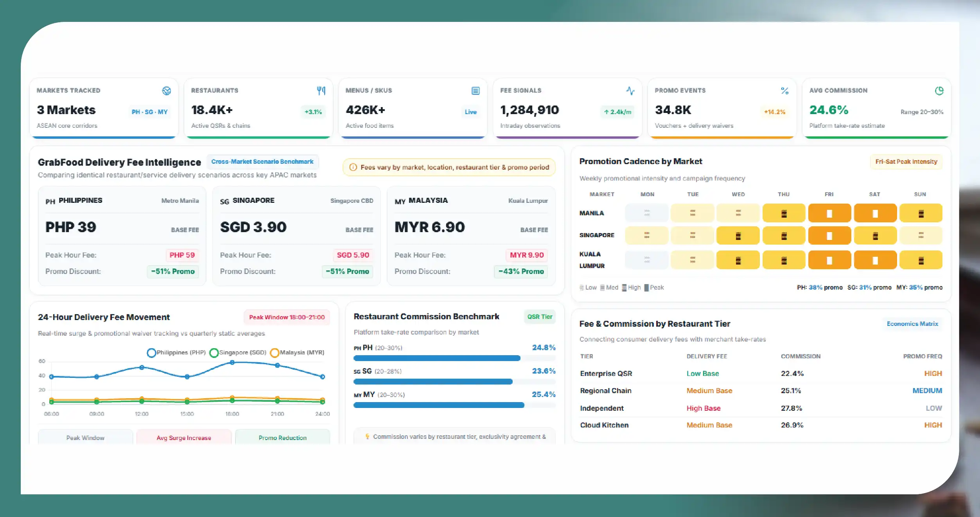This screenshot has width=980, height=517.
Task: Click the MEDIUM promo frequency label
Action: click(927, 391)
